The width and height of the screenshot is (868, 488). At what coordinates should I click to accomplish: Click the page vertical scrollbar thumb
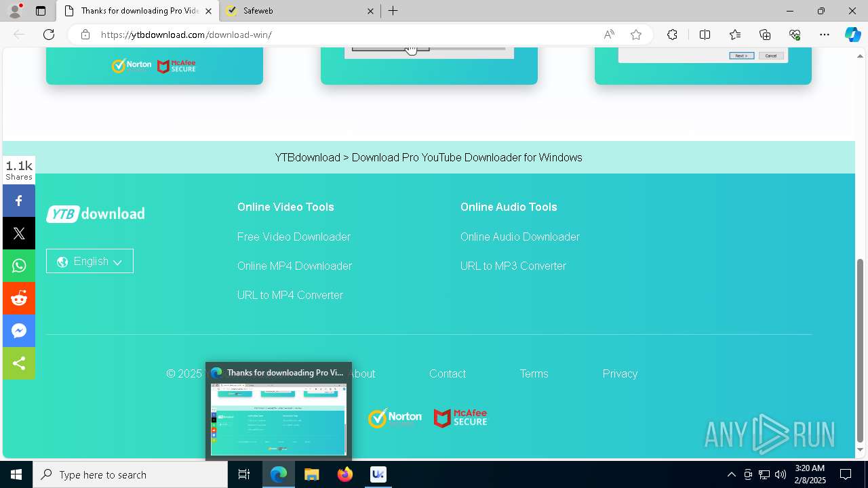coord(861,350)
